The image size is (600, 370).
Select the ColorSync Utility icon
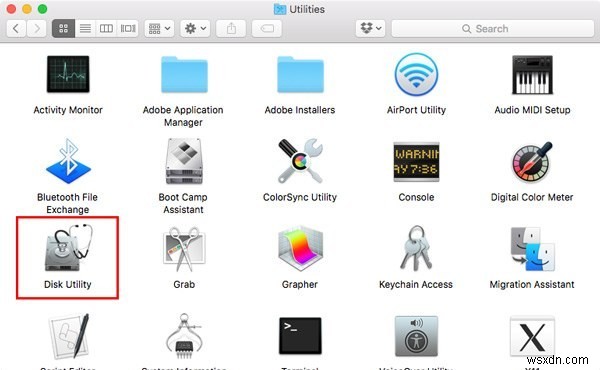[300, 161]
